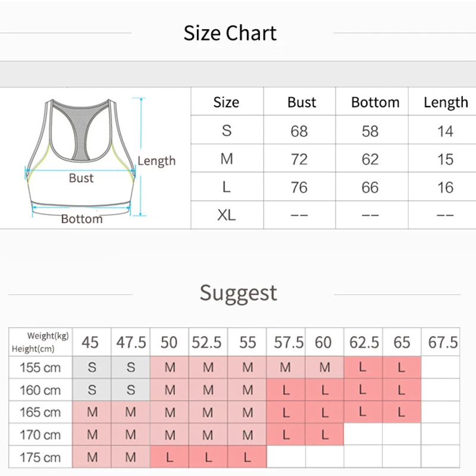The height and width of the screenshot is (476, 476).
Task: Click bottom value 62 for size M
Action: 370,159
